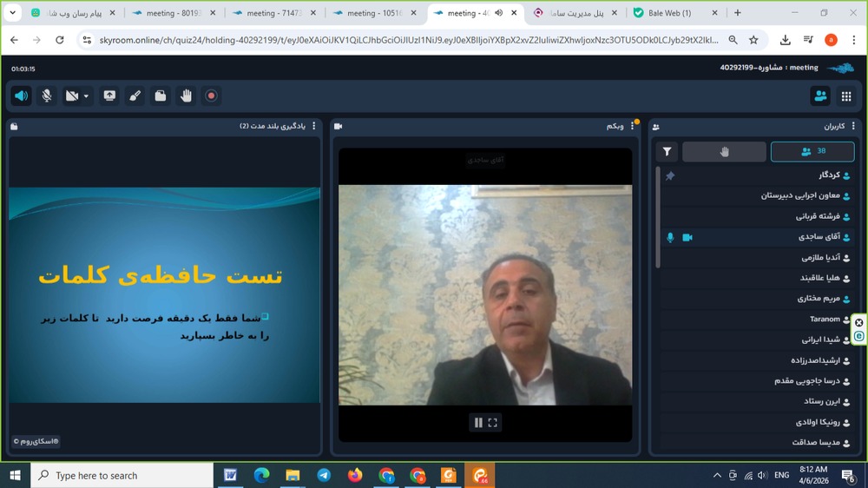868x488 pixels.
Task: Click the users list scrollbar
Action: (x=658, y=217)
